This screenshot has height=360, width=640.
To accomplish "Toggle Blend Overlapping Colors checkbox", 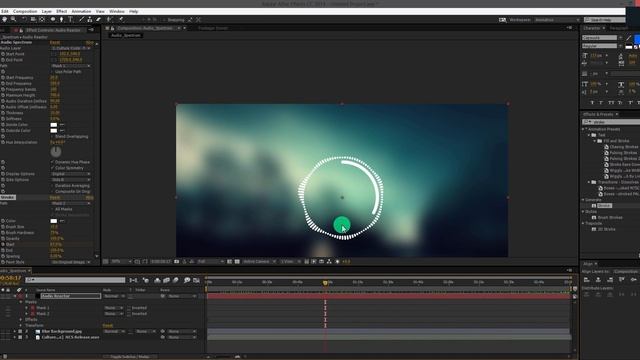I will (x=52, y=136).
